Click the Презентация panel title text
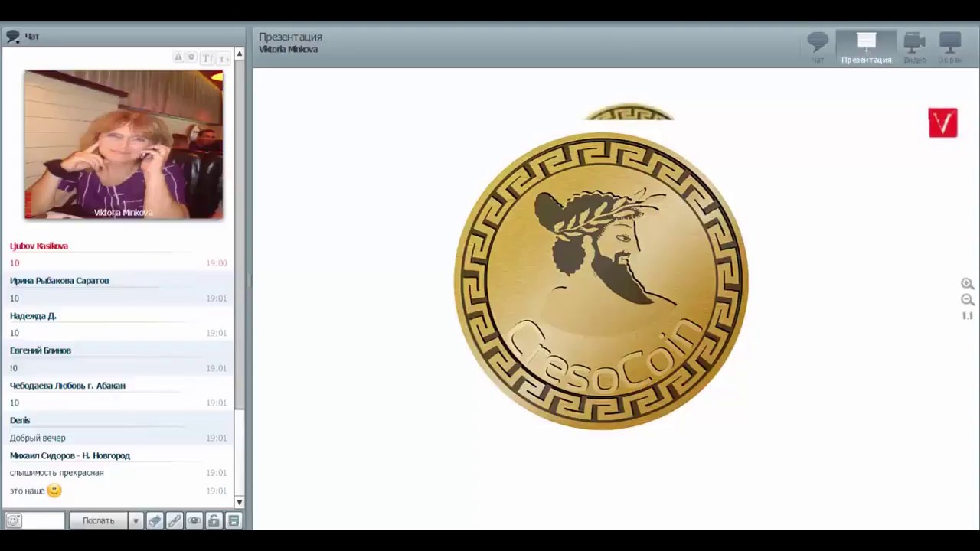This screenshot has height=551, width=980. tap(290, 37)
